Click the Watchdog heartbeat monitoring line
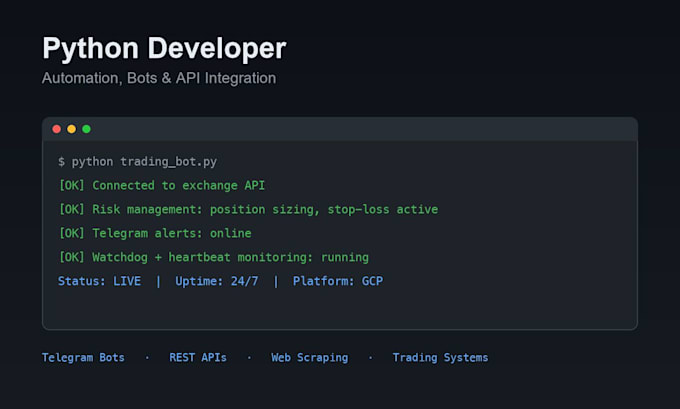Viewport: 680px width, 409px height. click(x=214, y=257)
